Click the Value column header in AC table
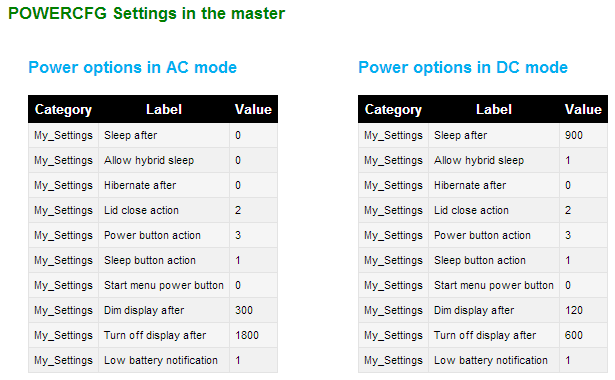 [253, 109]
